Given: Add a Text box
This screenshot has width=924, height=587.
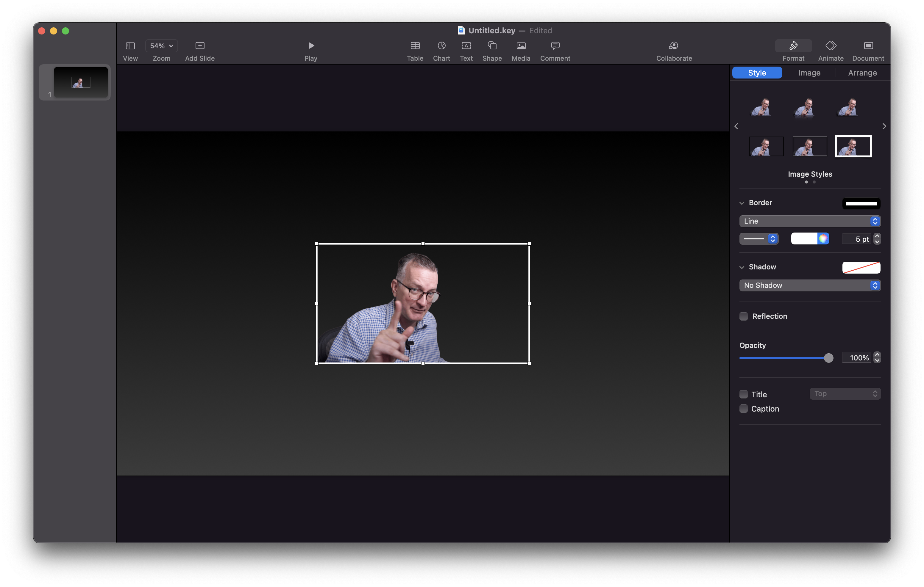Looking at the screenshot, I should [466, 45].
